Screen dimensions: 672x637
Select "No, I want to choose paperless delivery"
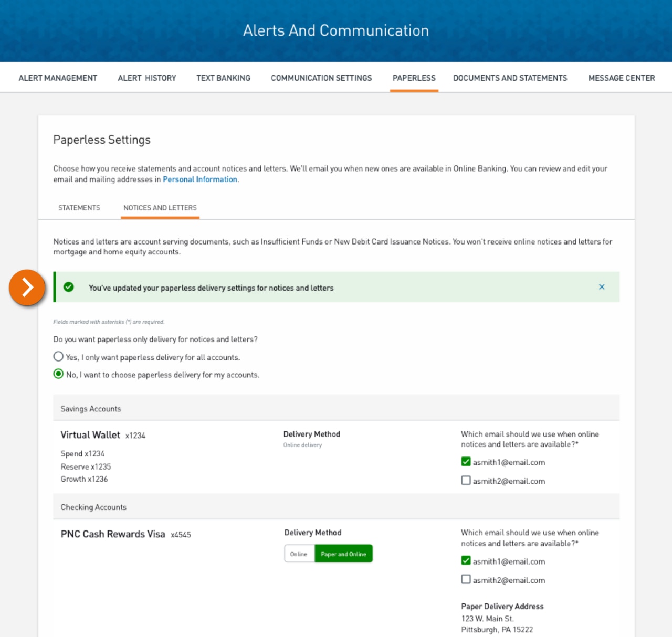point(58,374)
